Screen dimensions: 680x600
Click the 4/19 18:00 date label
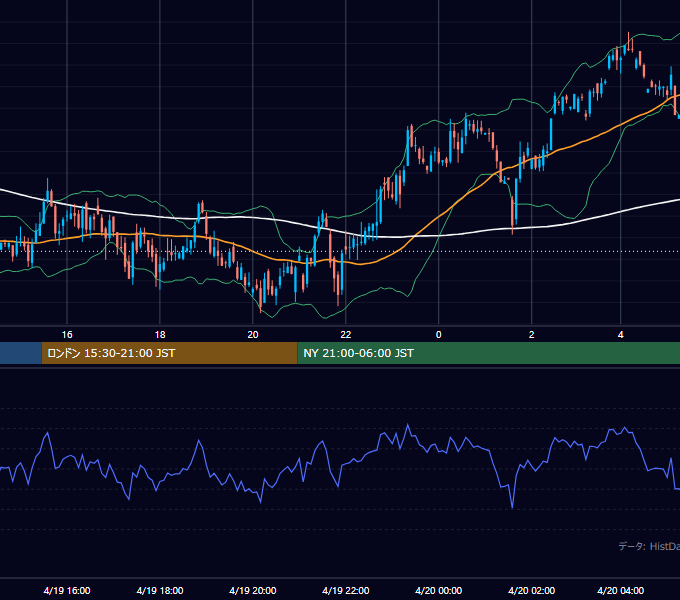(x=160, y=590)
